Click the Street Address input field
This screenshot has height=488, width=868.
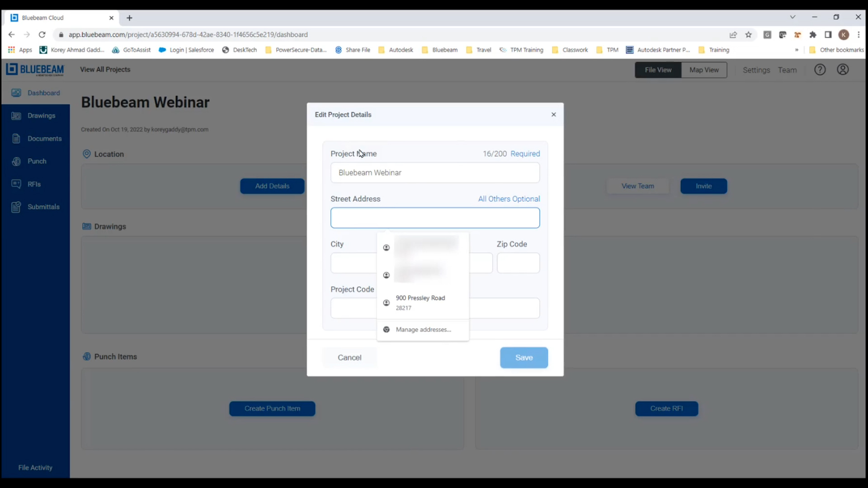(435, 217)
